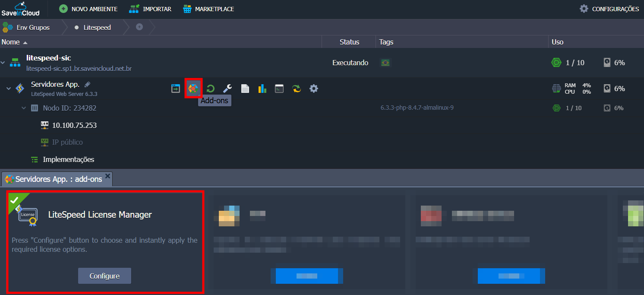Click the litespeed-sic environment topology icon

tap(15, 63)
